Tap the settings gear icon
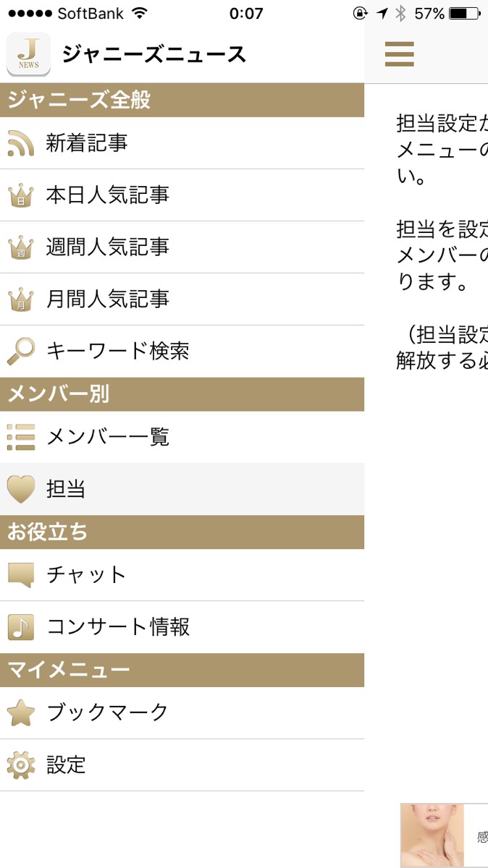 coord(21,765)
